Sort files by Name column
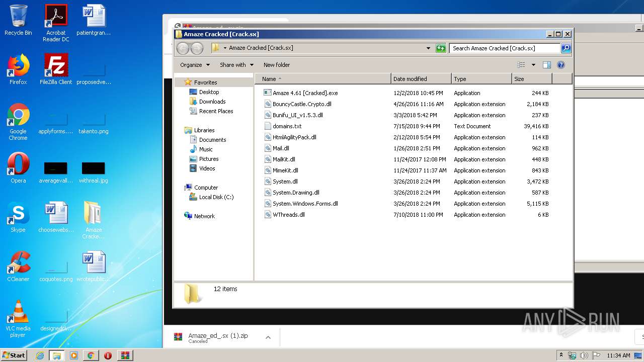644x362 pixels. pos(323,79)
